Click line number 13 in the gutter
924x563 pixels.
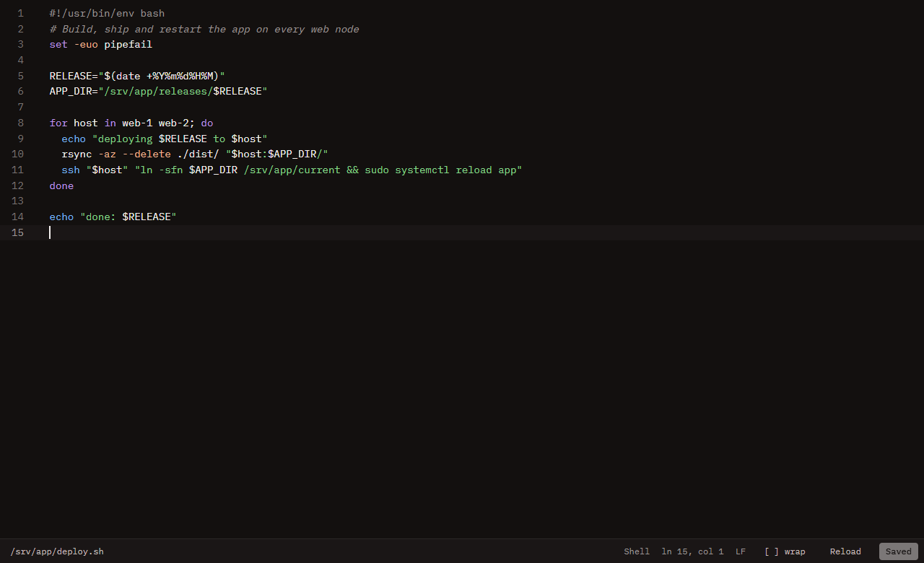(x=17, y=201)
